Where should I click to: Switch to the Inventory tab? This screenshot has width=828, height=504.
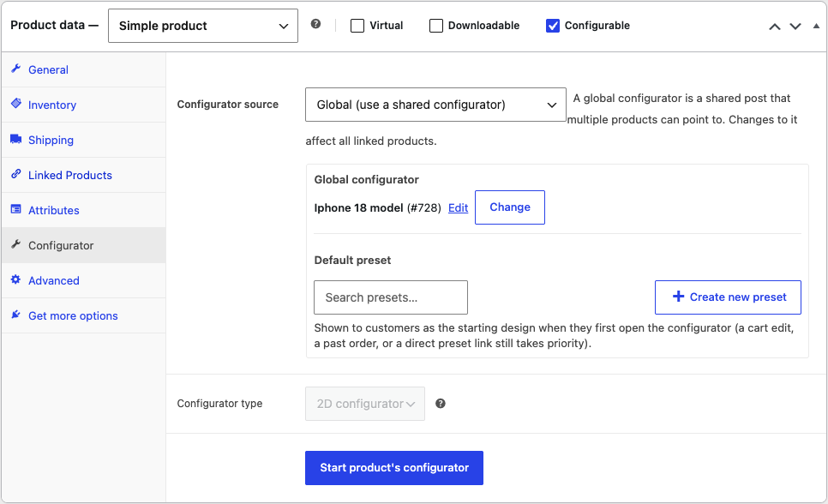[x=83, y=105]
